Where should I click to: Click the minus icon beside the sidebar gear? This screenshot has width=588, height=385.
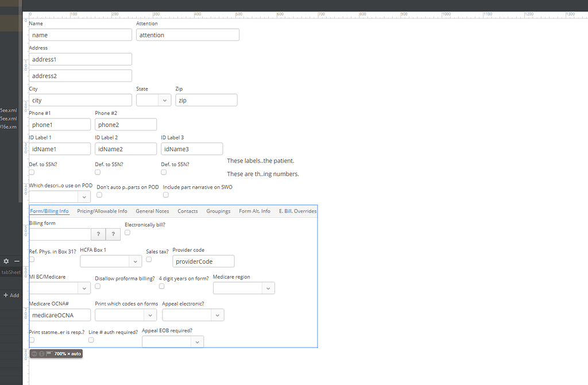pyautogui.click(x=16, y=261)
